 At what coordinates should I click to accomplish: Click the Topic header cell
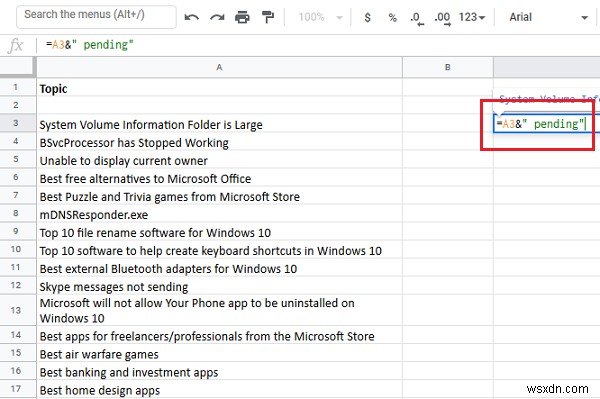219,88
